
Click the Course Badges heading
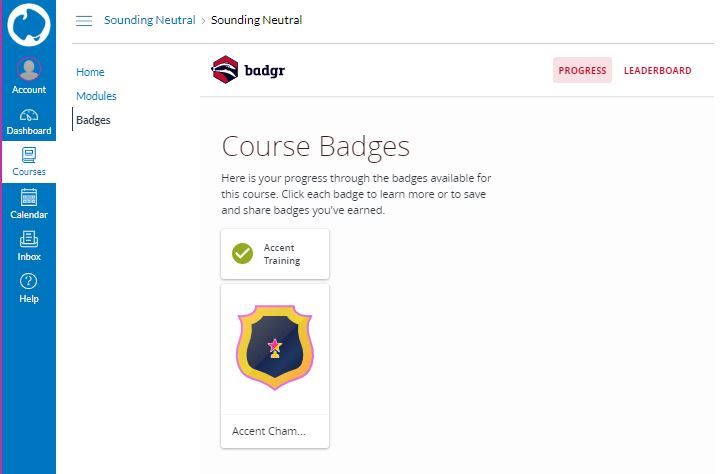[315, 146]
